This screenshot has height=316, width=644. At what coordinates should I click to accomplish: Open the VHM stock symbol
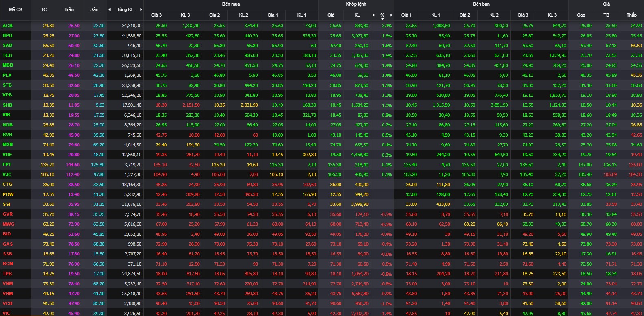(8, 294)
